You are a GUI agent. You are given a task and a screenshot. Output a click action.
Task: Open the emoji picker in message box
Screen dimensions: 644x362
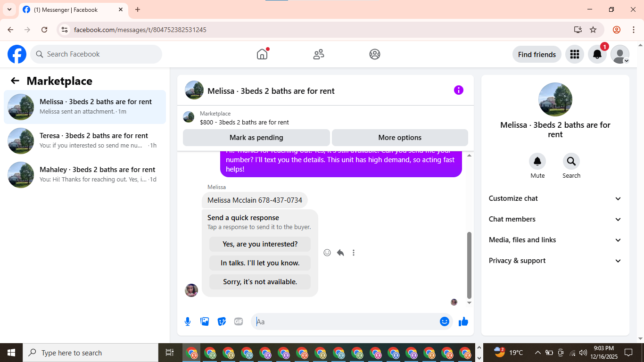click(444, 321)
